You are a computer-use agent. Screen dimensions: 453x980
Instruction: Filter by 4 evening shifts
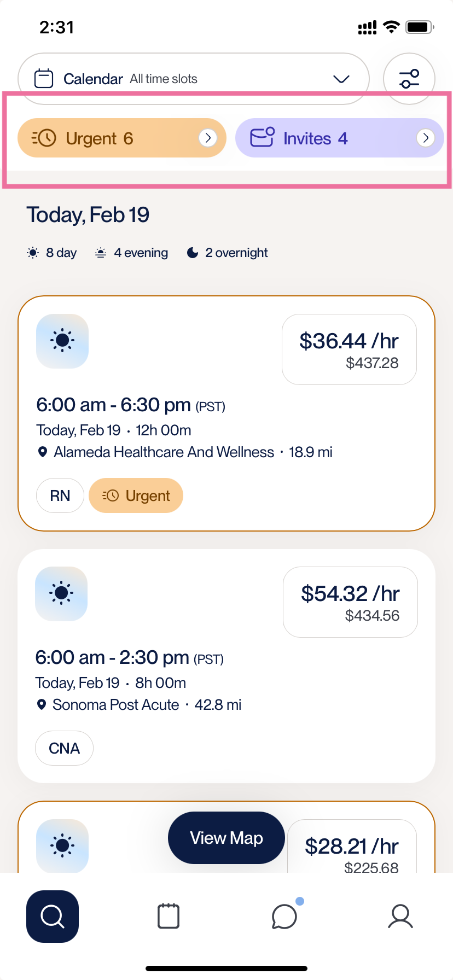(x=131, y=253)
